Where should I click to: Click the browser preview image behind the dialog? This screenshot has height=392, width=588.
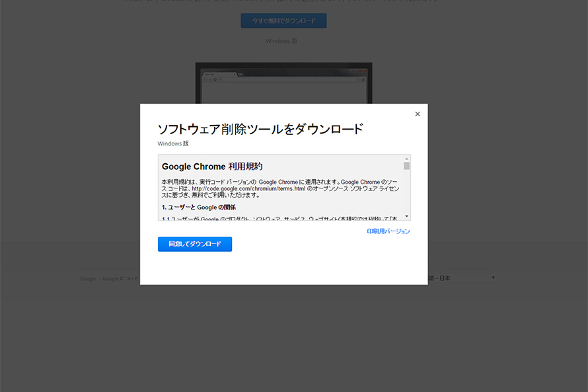[283, 83]
